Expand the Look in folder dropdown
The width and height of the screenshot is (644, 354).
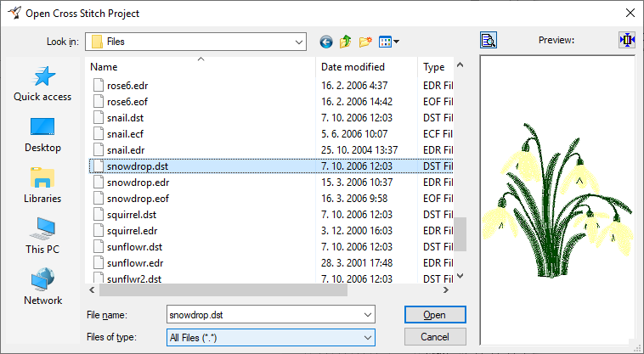(298, 42)
